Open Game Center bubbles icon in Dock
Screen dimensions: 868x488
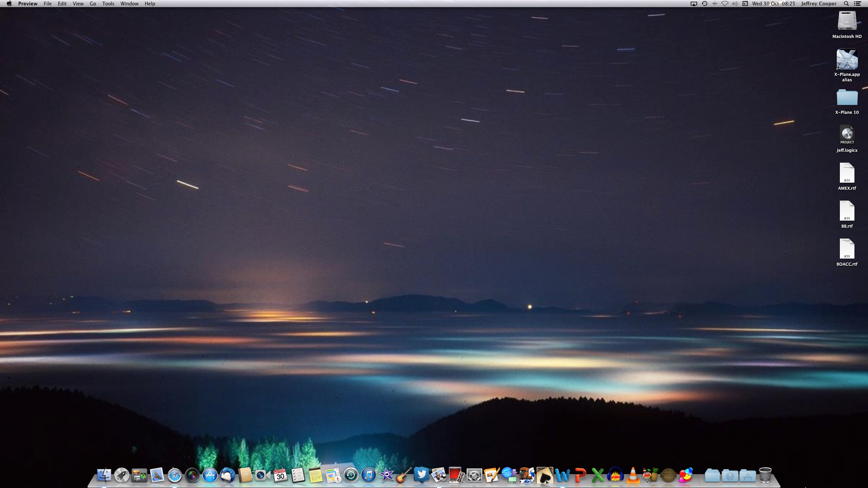point(686,475)
